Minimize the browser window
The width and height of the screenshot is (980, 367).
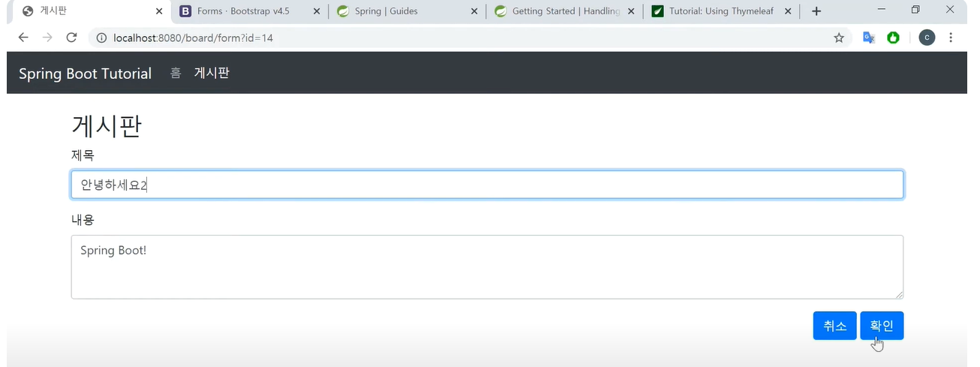[x=882, y=10]
